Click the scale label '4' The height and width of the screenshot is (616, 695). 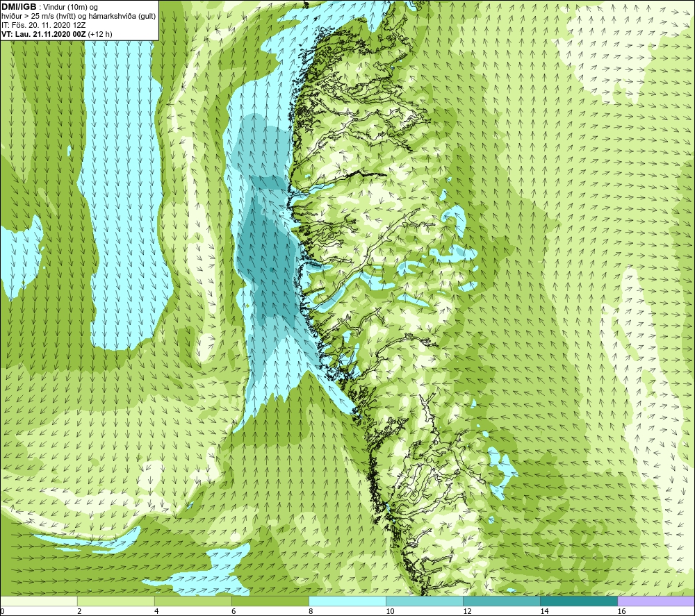(x=156, y=612)
